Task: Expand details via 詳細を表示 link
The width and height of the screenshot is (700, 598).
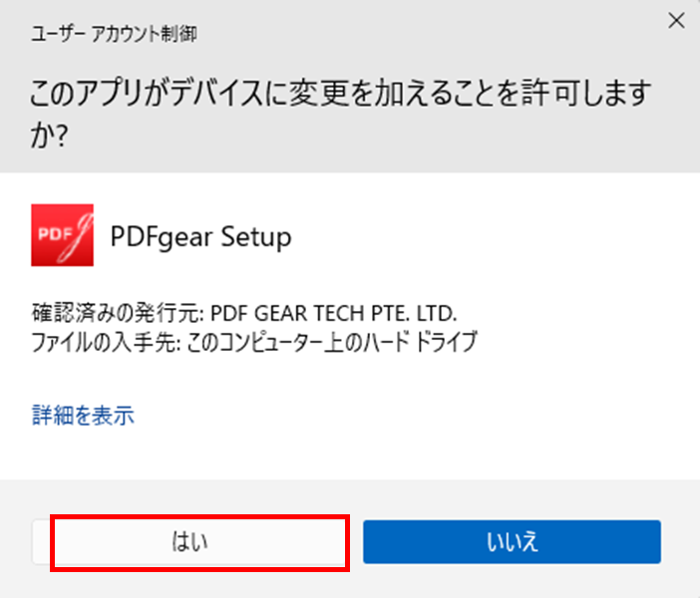Action: [83, 415]
